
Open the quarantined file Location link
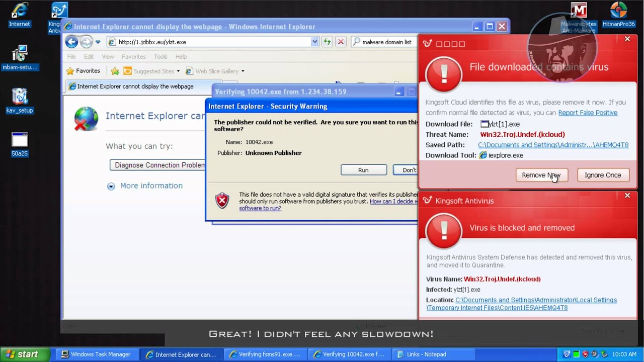tap(521, 304)
